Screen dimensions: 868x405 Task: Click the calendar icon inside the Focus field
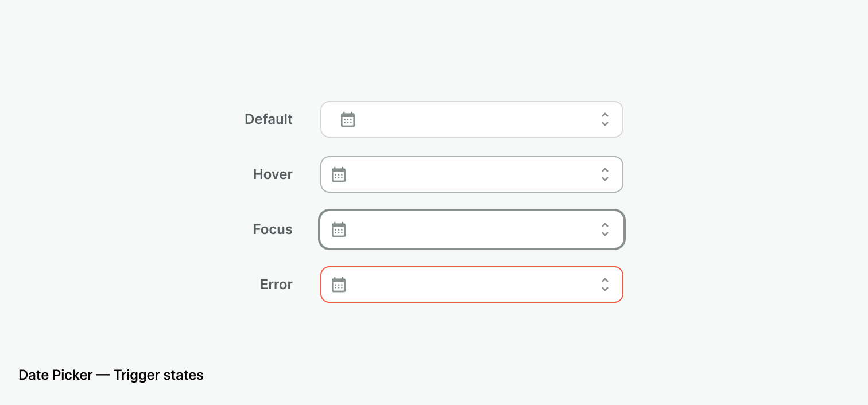339,229
